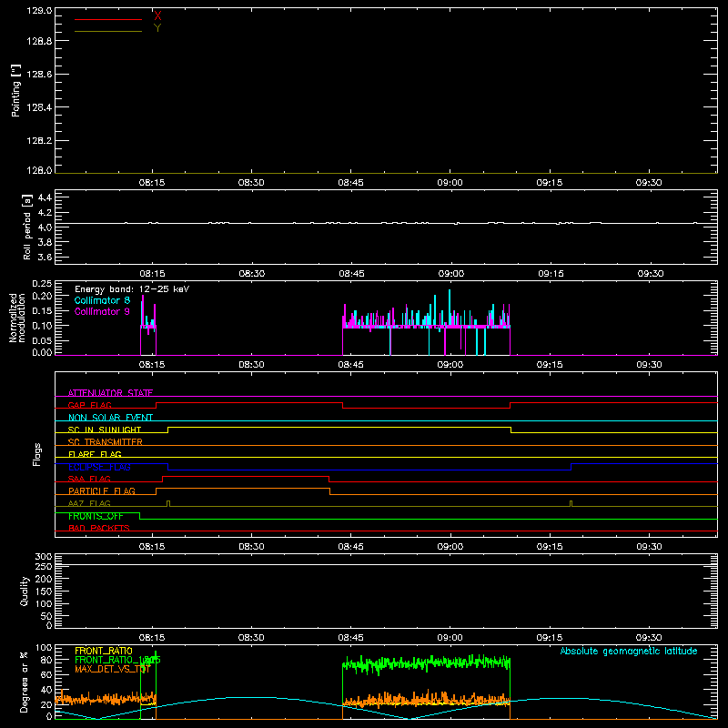The height and width of the screenshot is (728, 728).
Task: Click the yellow FRONT_RATIO legend label
Action: [x=104, y=652]
